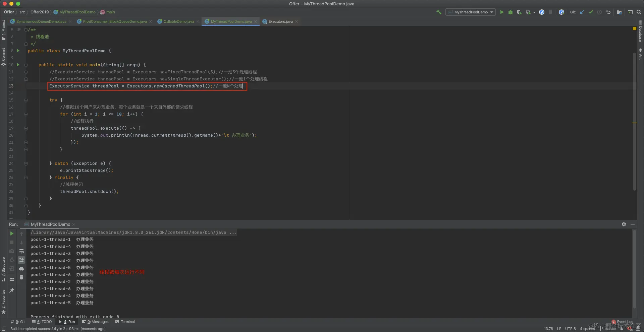
Task: Open Project Structure icon in toolbar
Action: (619, 12)
